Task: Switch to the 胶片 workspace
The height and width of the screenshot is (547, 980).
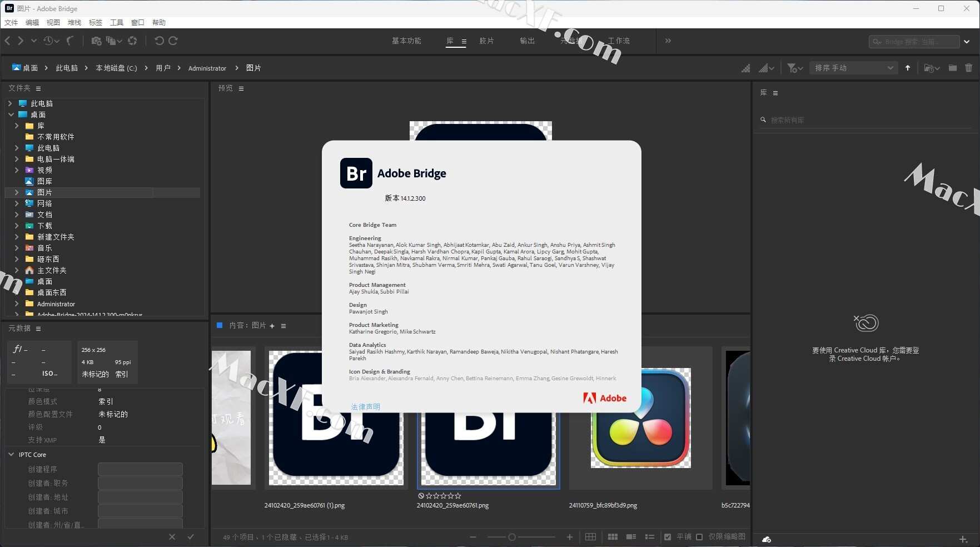Action: [x=486, y=41]
